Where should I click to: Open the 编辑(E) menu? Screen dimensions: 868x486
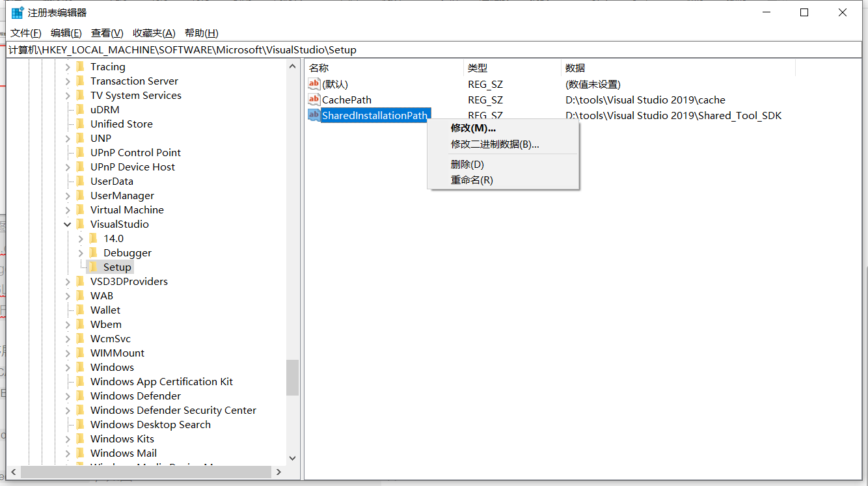tap(66, 33)
